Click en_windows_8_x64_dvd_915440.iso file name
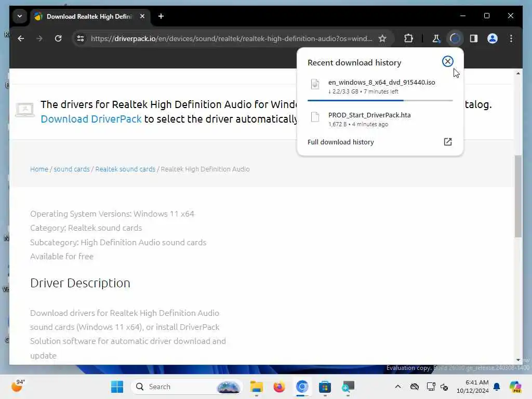 (381, 83)
